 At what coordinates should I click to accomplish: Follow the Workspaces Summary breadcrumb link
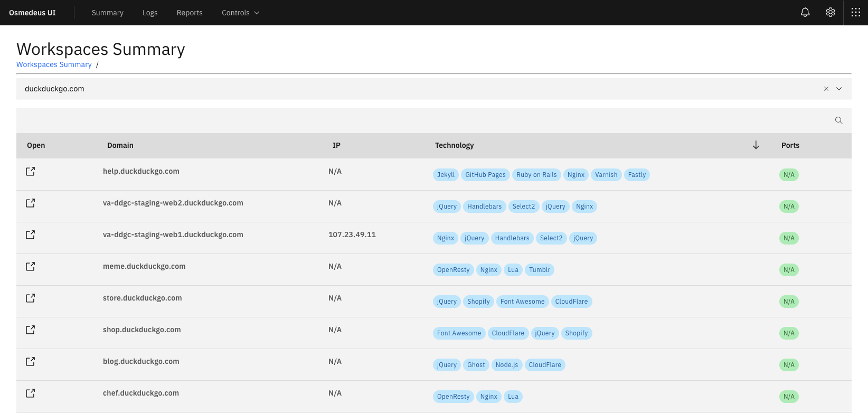tap(54, 64)
